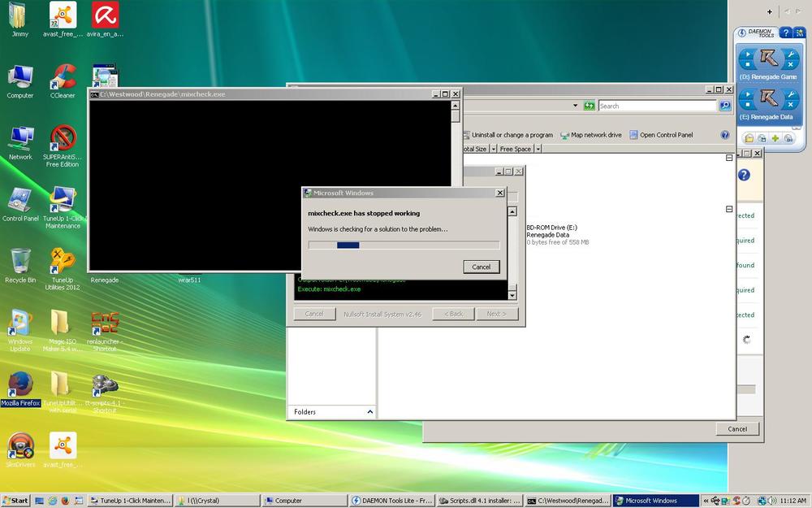The height and width of the screenshot is (508, 812).
Task: Click the Free Space column header
Action: tap(516, 149)
